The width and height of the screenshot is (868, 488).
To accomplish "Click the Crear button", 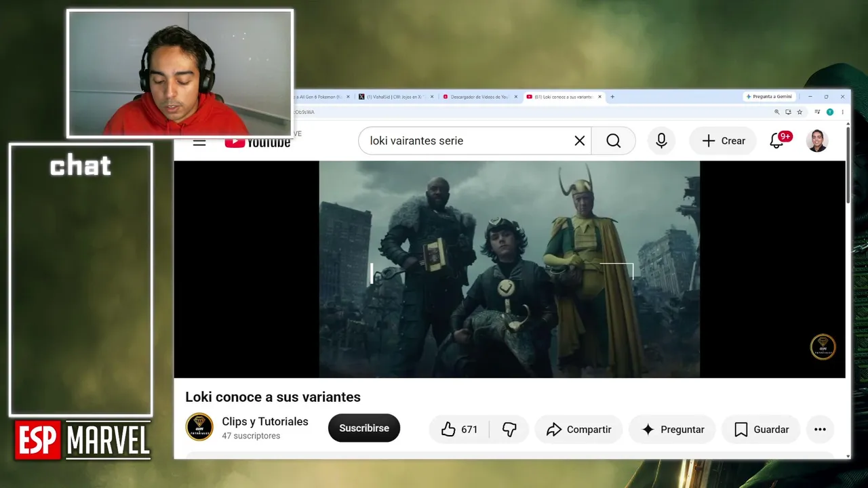I will [x=723, y=141].
